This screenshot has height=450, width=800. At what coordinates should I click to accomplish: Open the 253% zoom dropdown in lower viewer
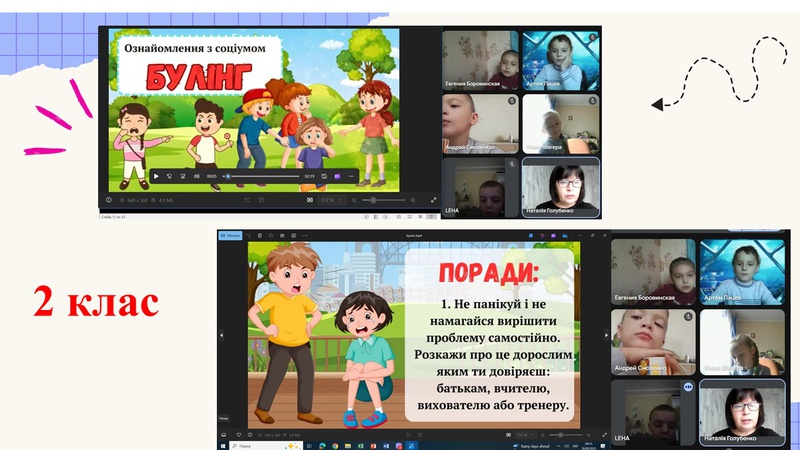click(524, 435)
